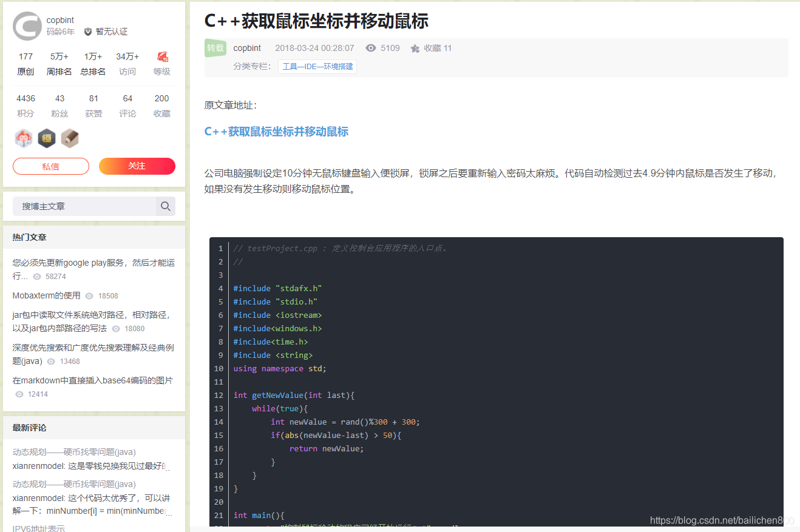Open the markdown base64 image article
800x532 pixels.
click(x=93, y=380)
